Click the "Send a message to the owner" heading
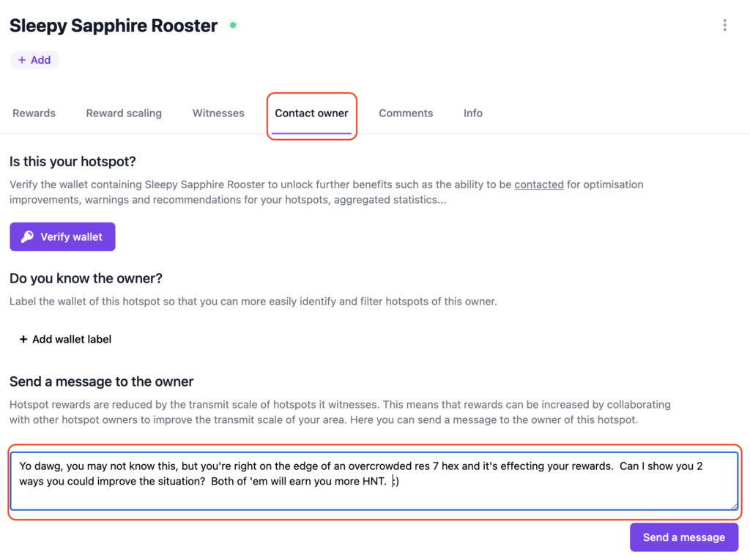750x560 pixels. pos(102,381)
